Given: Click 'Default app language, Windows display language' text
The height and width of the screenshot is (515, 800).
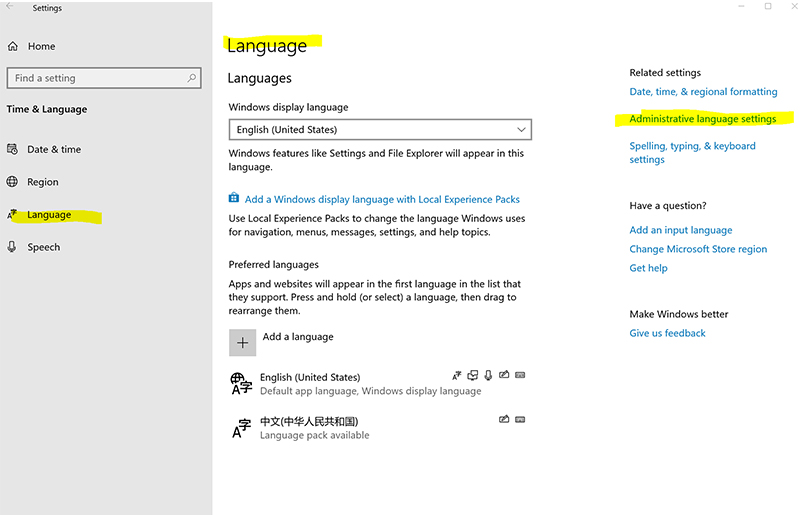Looking at the screenshot, I should pyautogui.click(x=370, y=391).
